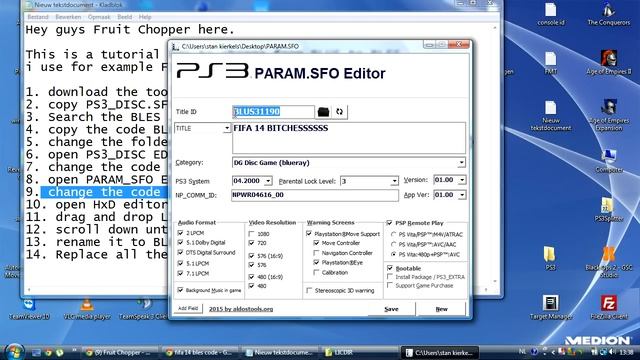
Task: Switch to UCDR taskbar item
Action: coord(339,352)
